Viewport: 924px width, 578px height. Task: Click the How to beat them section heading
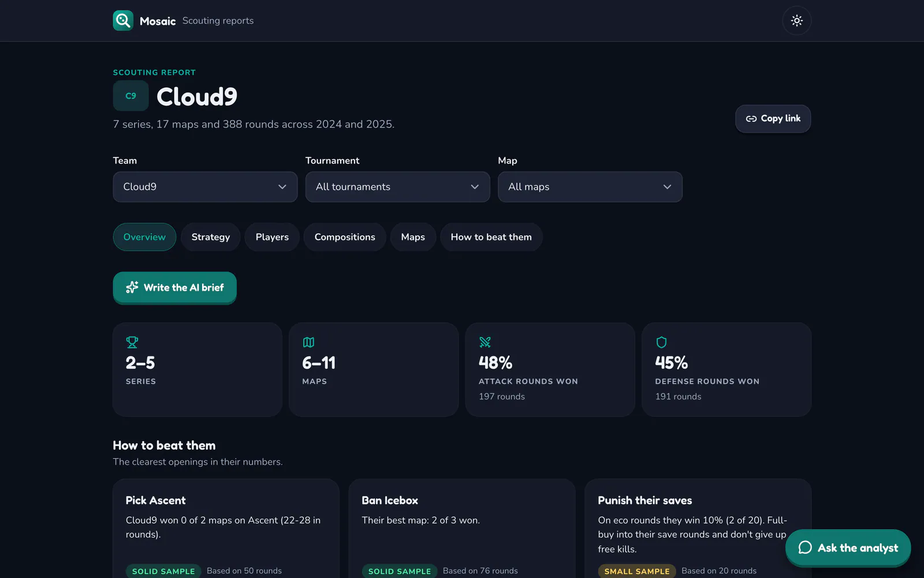pyautogui.click(x=164, y=446)
